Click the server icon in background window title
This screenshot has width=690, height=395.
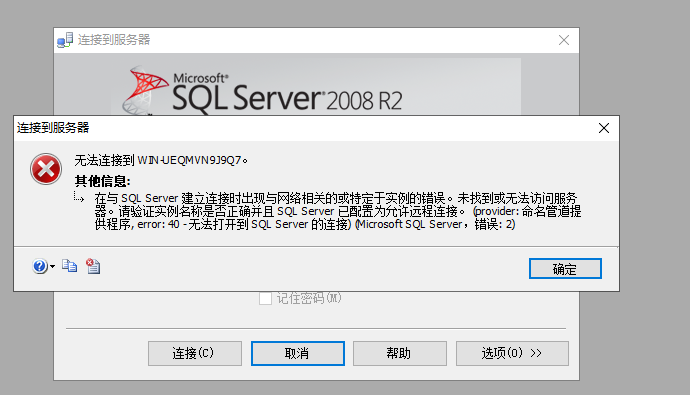click(65, 40)
